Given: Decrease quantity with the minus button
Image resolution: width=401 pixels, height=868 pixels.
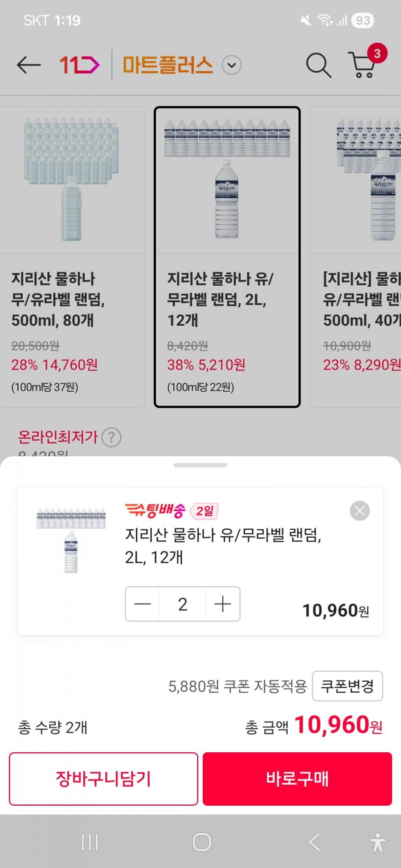Looking at the screenshot, I should click(143, 604).
